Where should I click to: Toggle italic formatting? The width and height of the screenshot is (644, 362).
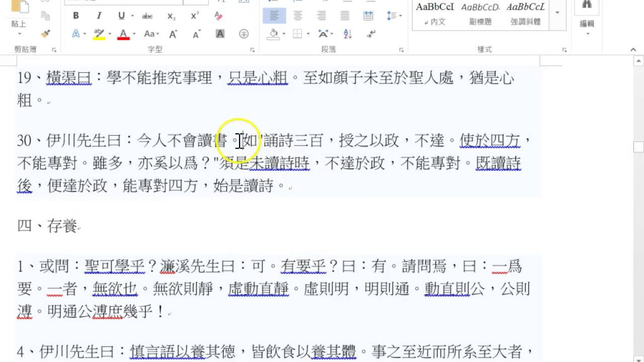tap(99, 16)
